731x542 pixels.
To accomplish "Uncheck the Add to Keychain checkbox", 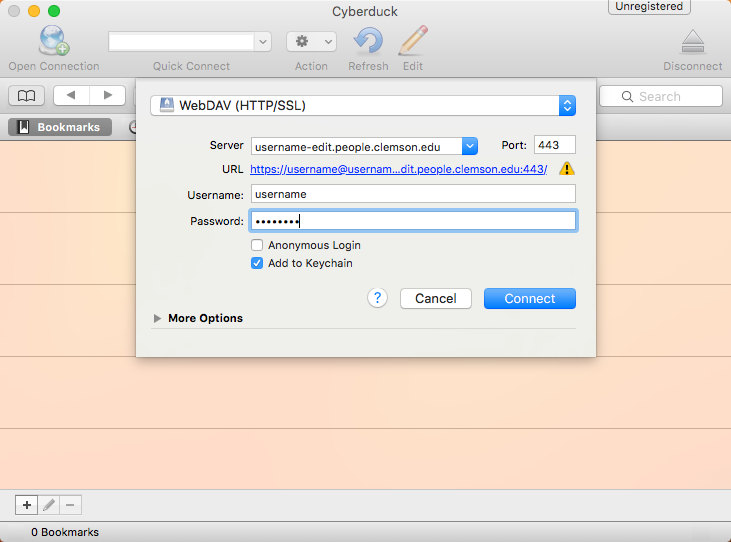I will point(257,263).
